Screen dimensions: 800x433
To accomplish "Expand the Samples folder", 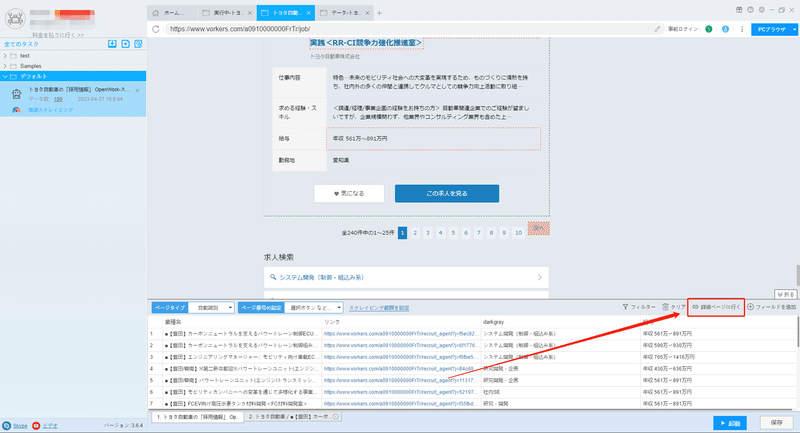I will point(5,66).
